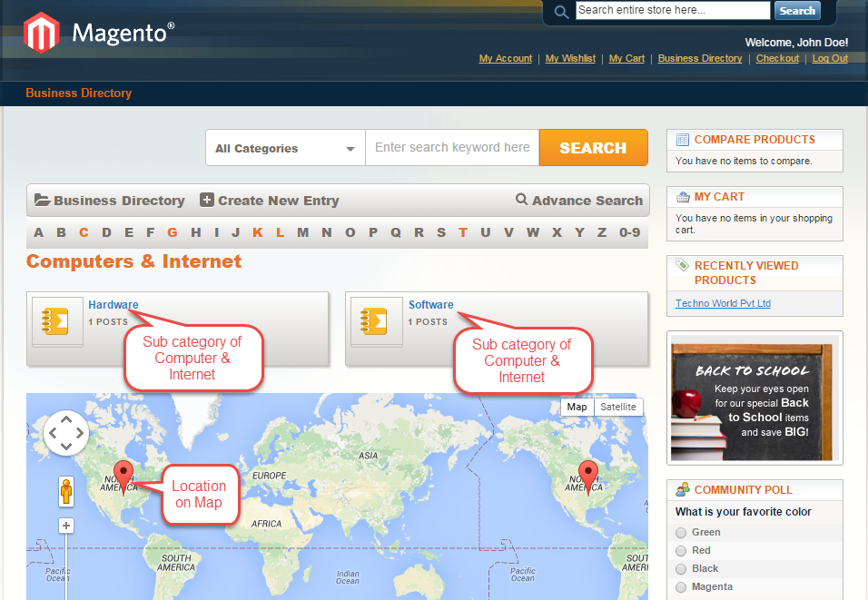868x600 pixels.
Task: Filter listings by letter A
Action: (38, 232)
